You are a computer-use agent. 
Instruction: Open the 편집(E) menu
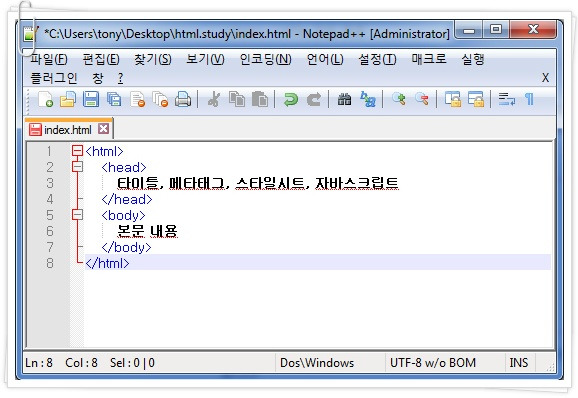(x=101, y=59)
